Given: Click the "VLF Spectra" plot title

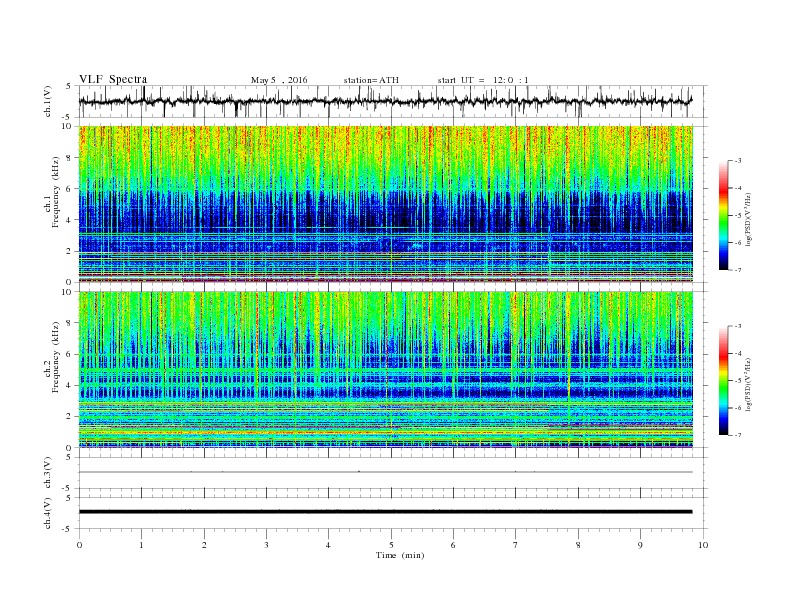Looking at the screenshot, I should click(113, 79).
